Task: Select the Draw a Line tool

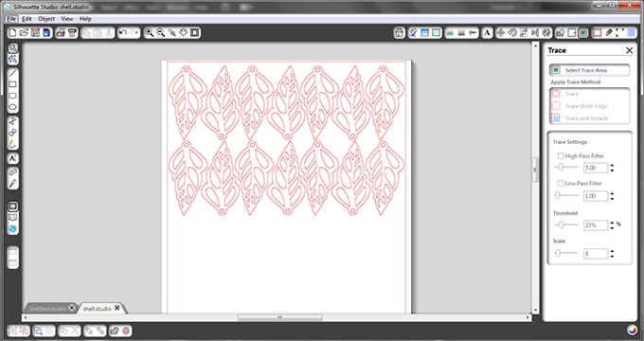Action: [12, 73]
